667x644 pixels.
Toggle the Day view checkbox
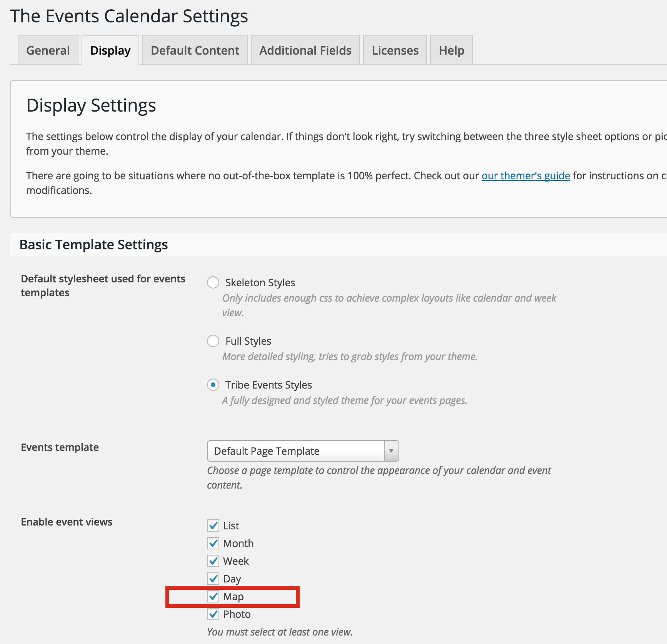pos(213,579)
